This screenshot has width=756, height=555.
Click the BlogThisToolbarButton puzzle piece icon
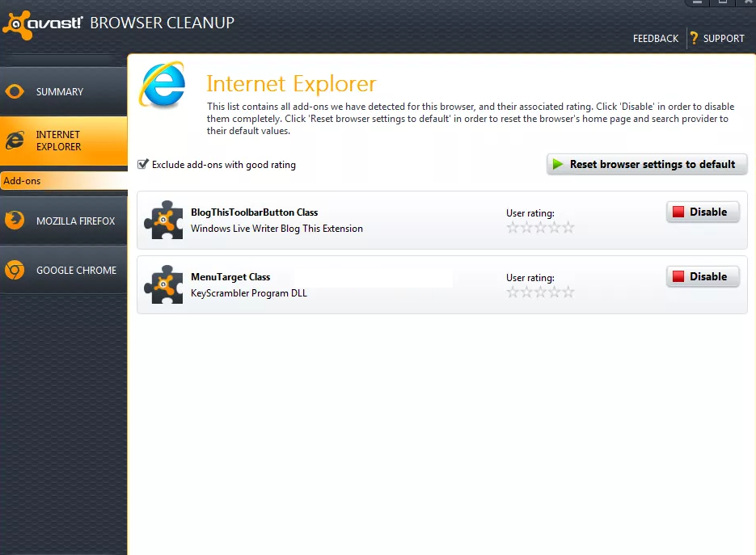(163, 220)
